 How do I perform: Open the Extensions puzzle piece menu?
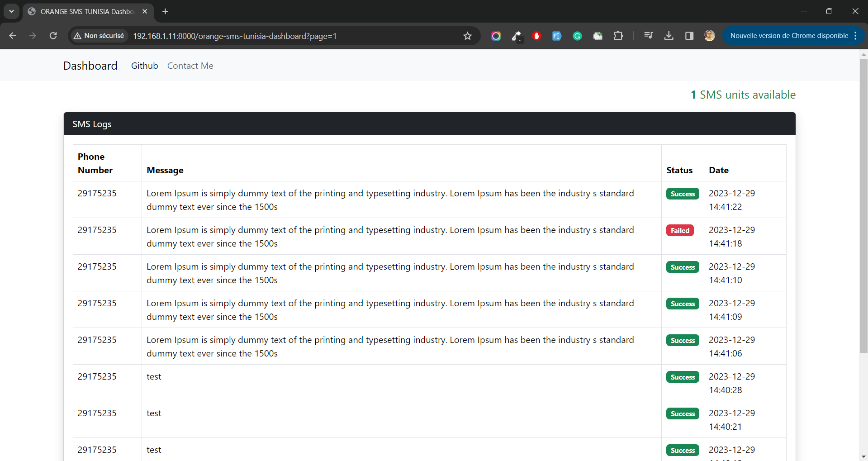tap(618, 36)
